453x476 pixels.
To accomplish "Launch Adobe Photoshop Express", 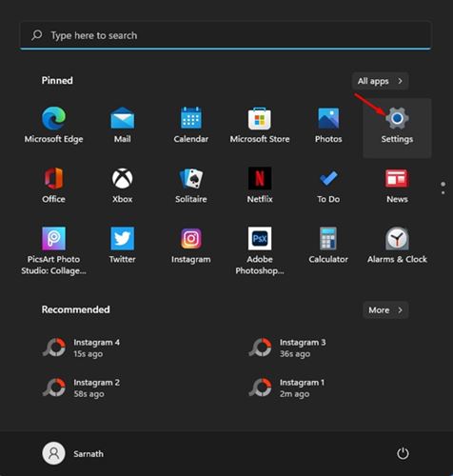I will [260, 250].
